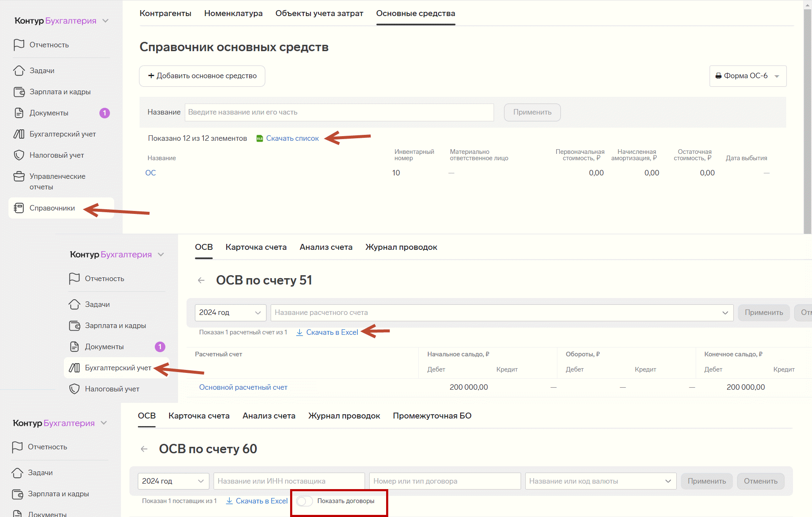Open Анализ счета tab in account 51 panel

click(x=326, y=247)
